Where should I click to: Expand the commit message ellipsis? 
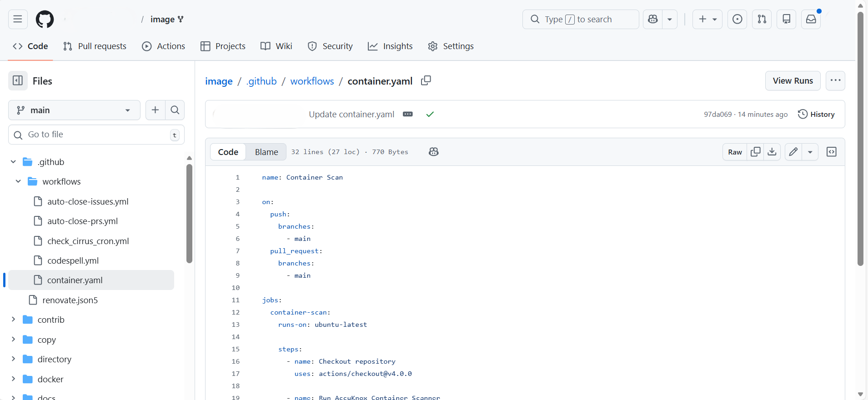pos(407,114)
